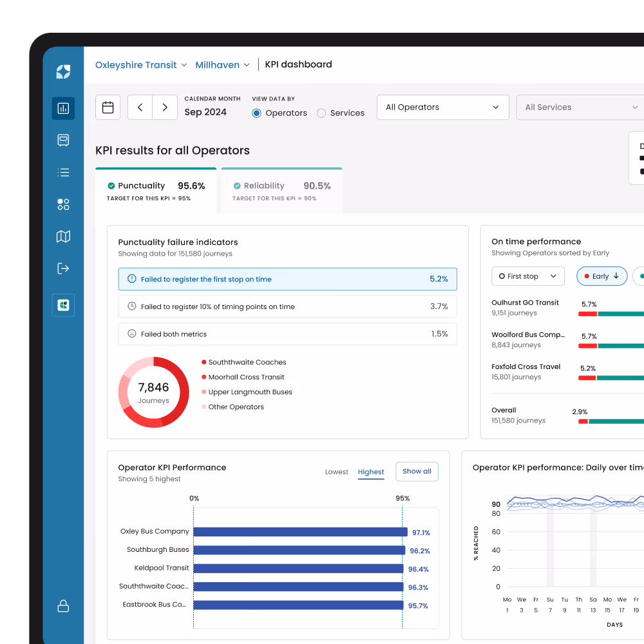The image size is (644, 644).
Task: Select the Services radio button
Action: click(321, 113)
